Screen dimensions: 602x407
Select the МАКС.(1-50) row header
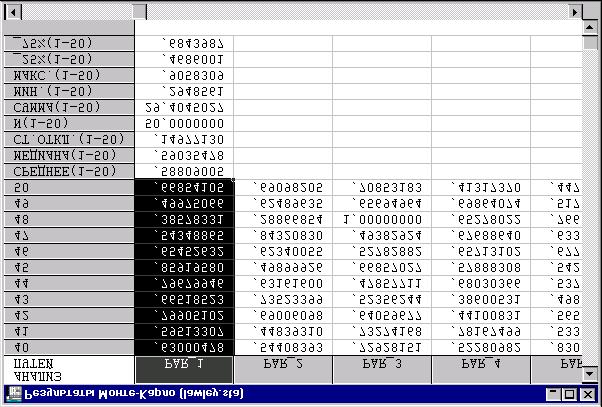pyautogui.click(x=69, y=75)
